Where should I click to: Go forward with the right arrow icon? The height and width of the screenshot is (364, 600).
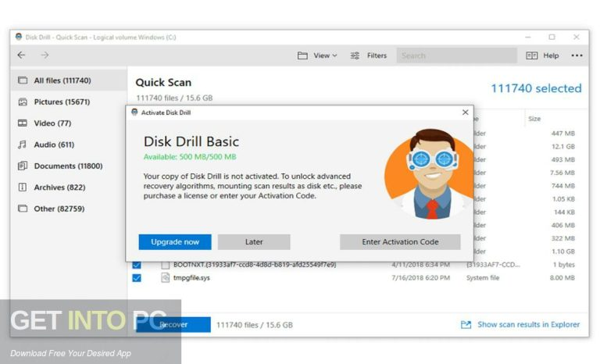(x=45, y=55)
